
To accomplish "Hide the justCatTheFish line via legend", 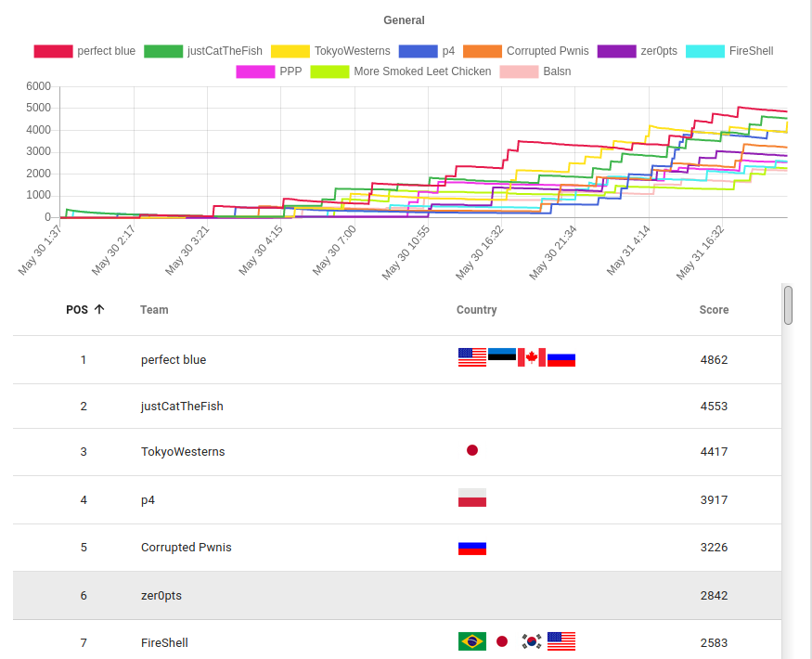I will click(203, 51).
